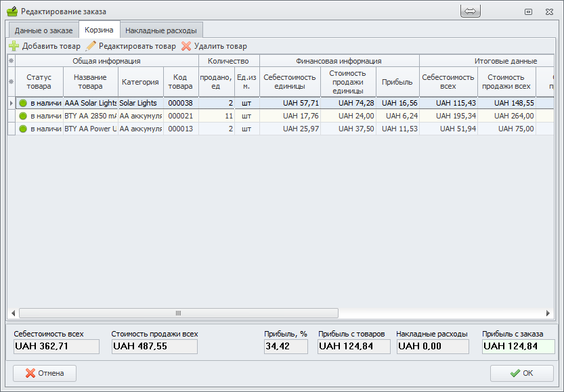Sort by the Код товара column header
Image resolution: width=564 pixels, height=392 pixels.
pos(181,82)
